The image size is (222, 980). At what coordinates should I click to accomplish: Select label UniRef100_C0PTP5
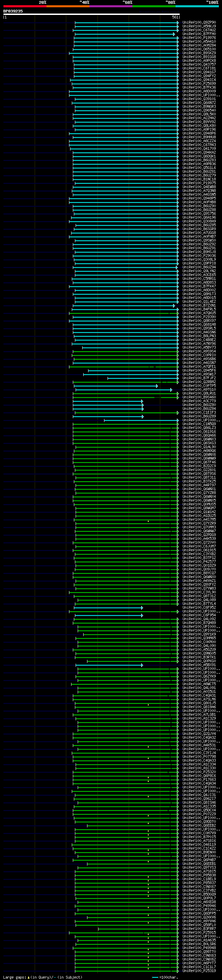point(199,386)
